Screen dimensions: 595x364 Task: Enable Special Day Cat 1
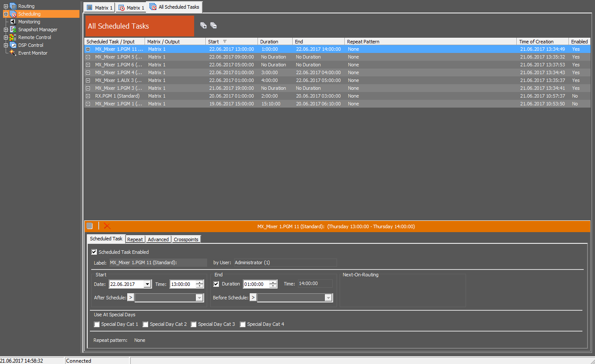coord(96,324)
